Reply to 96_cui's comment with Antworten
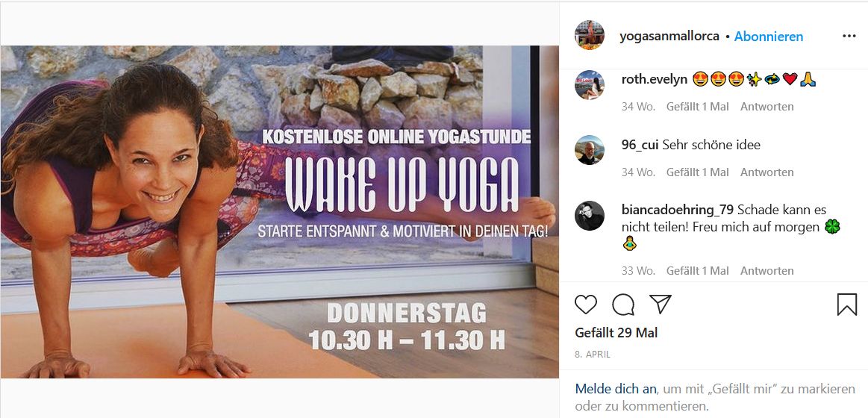The width and height of the screenshot is (868, 418). 766,172
